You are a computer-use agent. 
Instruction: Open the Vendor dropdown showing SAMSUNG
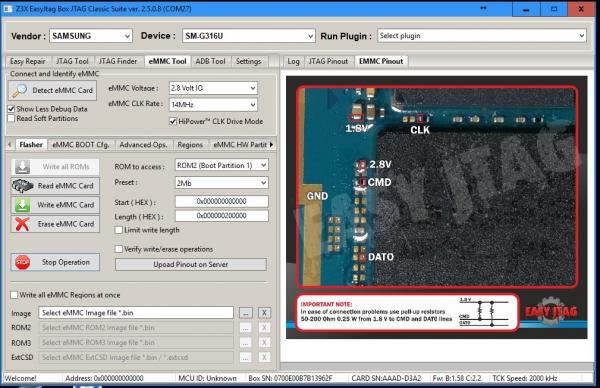point(91,36)
